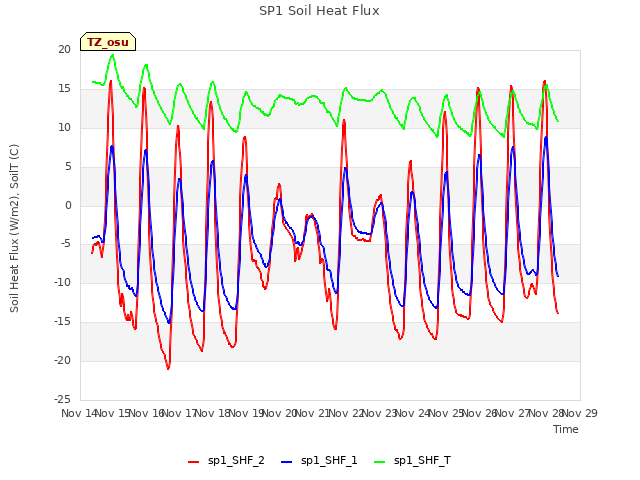
Task: Click the y-axis tick label 15
Action: pyautogui.click(x=64, y=89)
